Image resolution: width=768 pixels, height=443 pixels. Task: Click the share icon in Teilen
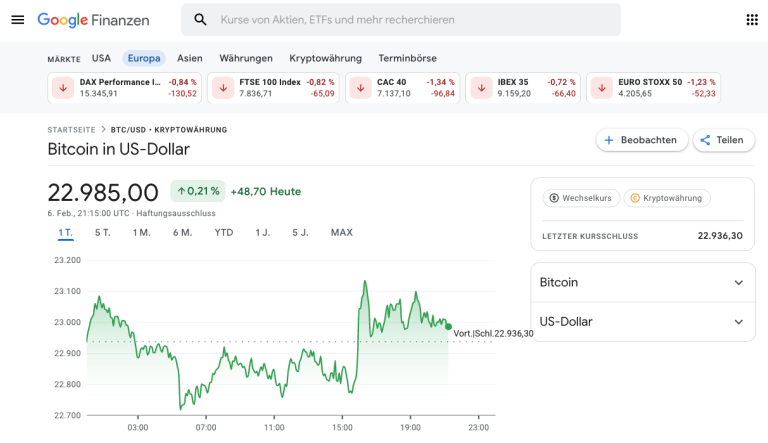pos(705,140)
